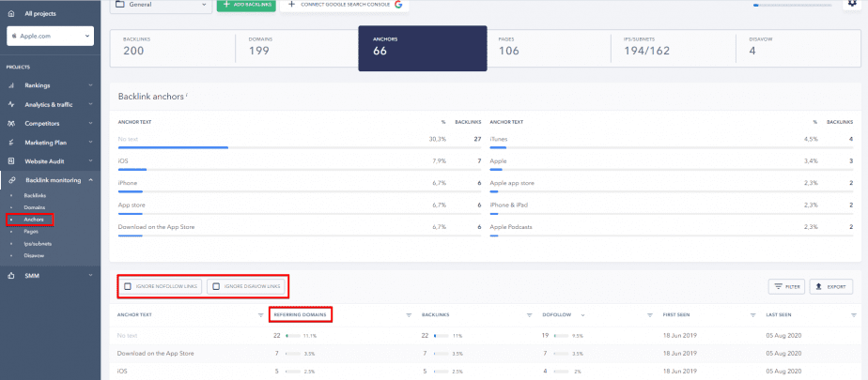Click filter icon on Backlinks column
This screenshot has width=868, height=380.
click(x=530, y=314)
